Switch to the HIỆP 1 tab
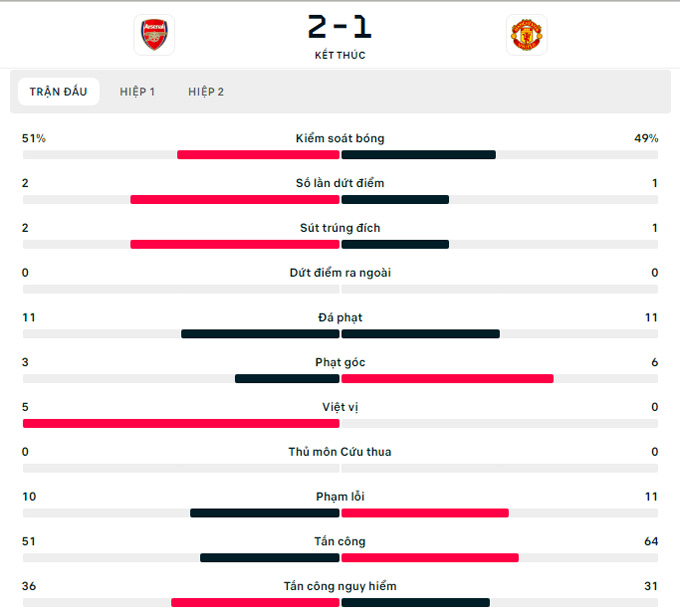This screenshot has width=680, height=614. (x=137, y=91)
